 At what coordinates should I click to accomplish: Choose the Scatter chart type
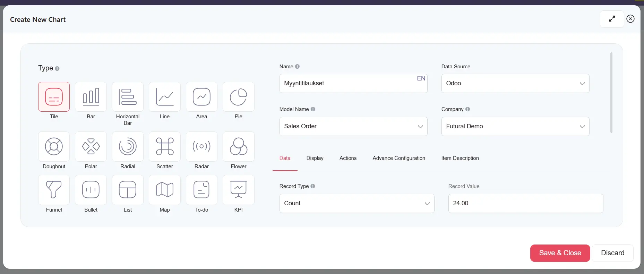pos(165,146)
